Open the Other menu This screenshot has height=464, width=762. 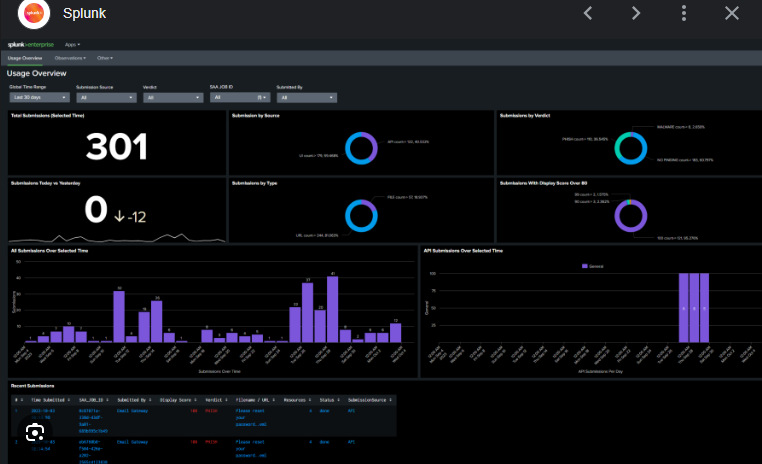click(x=104, y=58)
